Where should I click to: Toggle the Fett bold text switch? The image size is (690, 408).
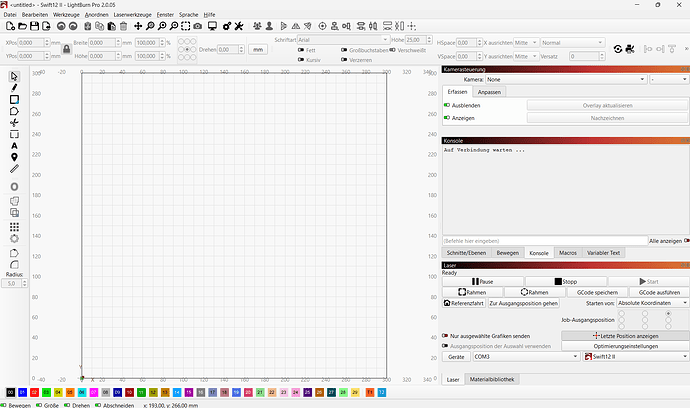pos(304,48)
